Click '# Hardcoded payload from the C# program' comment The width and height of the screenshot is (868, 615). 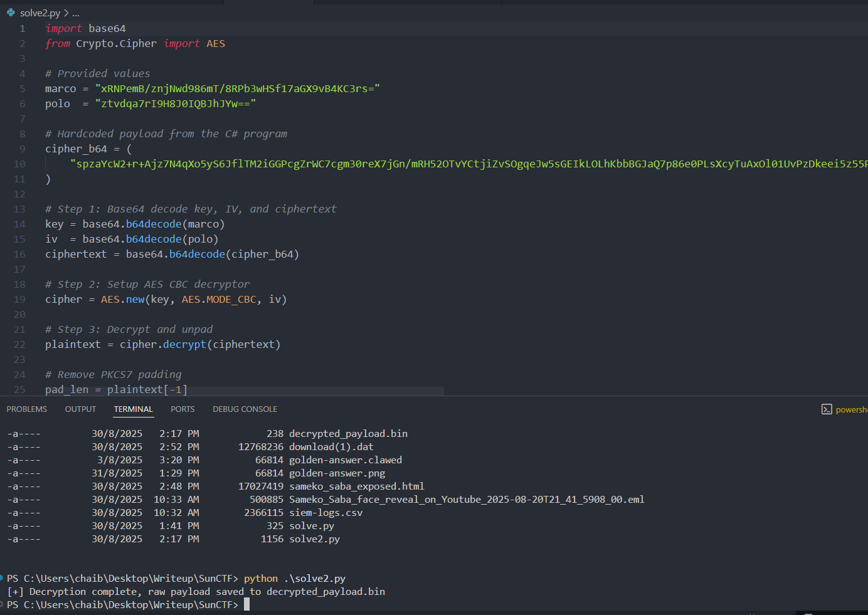coord(166,134)
